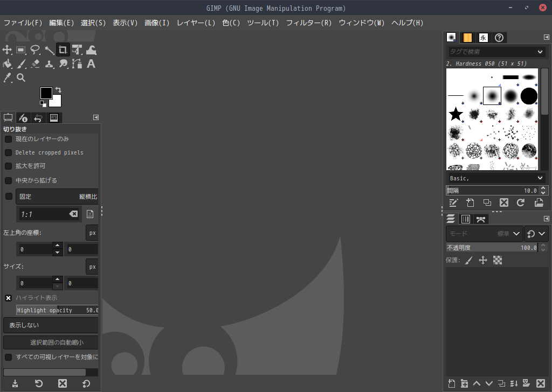The height and width of the screenshot is (392, 552).
Task: Click the portrait orientation icon beside 1:1
Action: pos(90,214)
